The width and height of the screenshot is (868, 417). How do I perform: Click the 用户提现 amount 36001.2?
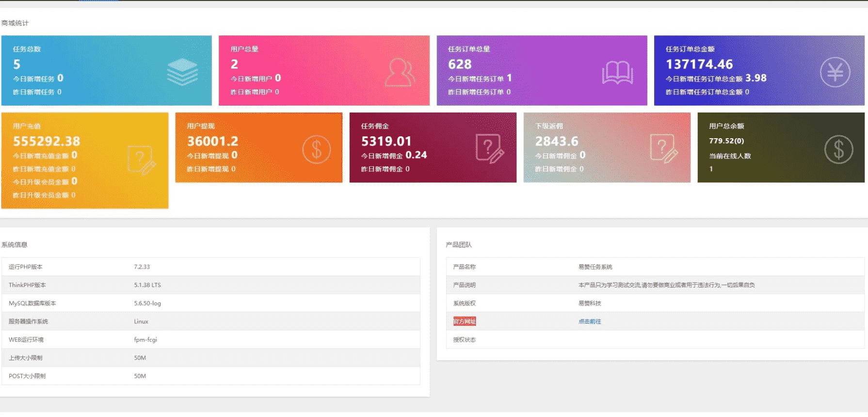click(x=213, y=141)
